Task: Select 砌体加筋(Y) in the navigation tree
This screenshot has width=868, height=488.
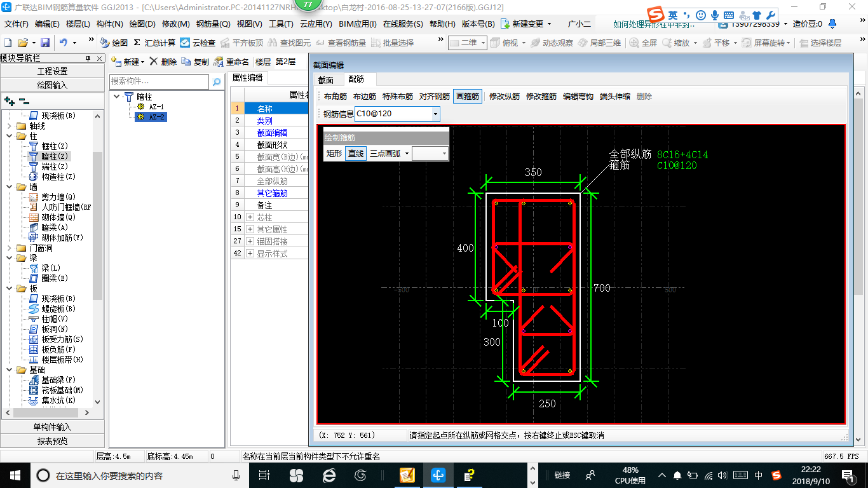Action: click(x=56, y=238)
